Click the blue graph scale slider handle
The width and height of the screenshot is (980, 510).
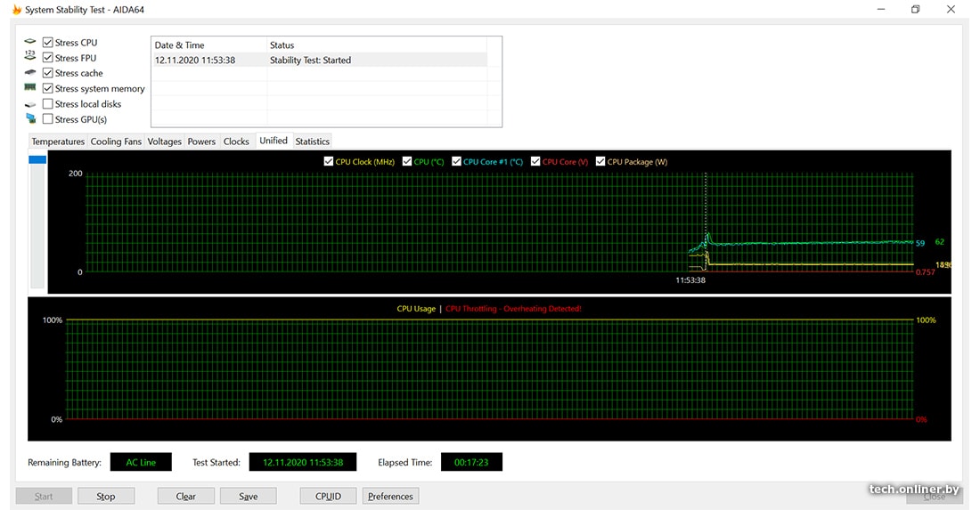click(37, 160)
